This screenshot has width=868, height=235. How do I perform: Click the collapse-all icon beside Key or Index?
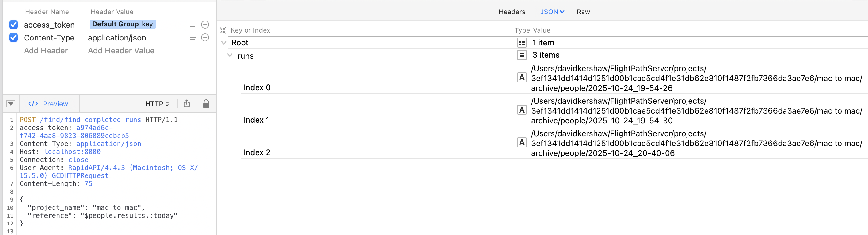(223, 31)
